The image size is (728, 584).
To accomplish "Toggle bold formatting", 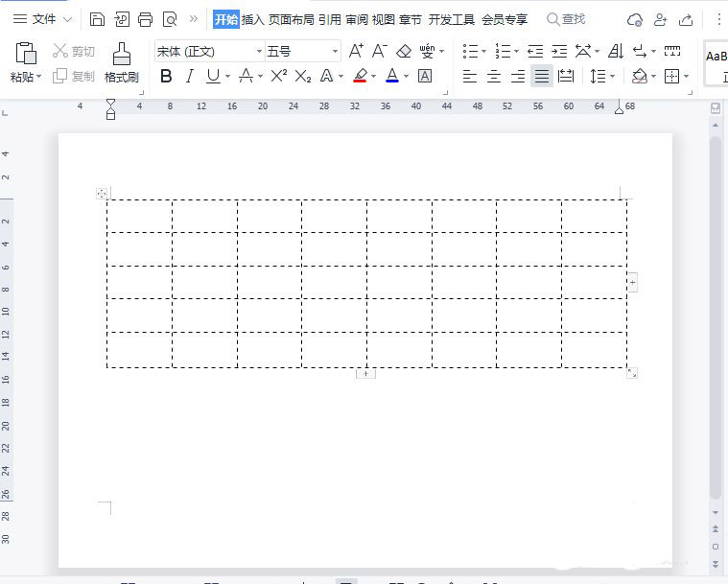I will coord(166,76).
